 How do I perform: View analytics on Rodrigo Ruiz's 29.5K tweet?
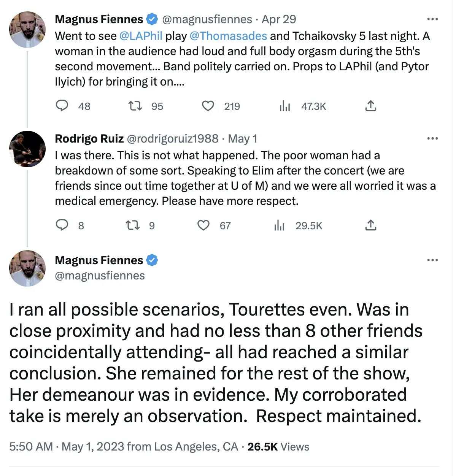click(279, 226)
